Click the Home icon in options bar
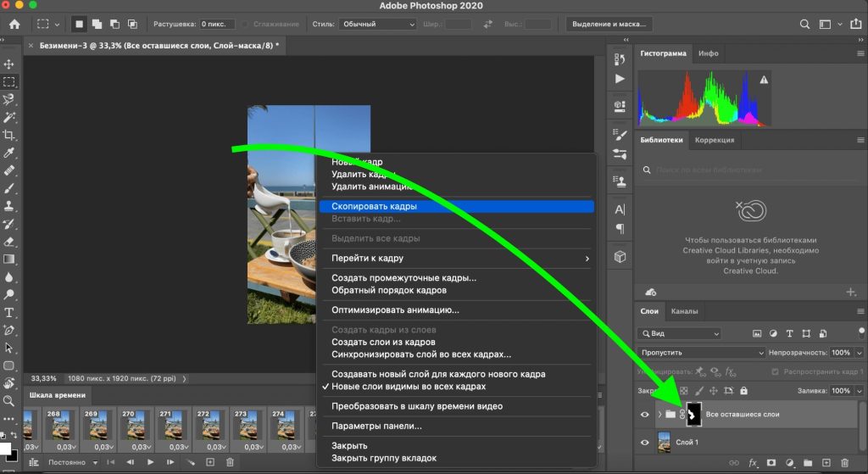 point(14,25)
